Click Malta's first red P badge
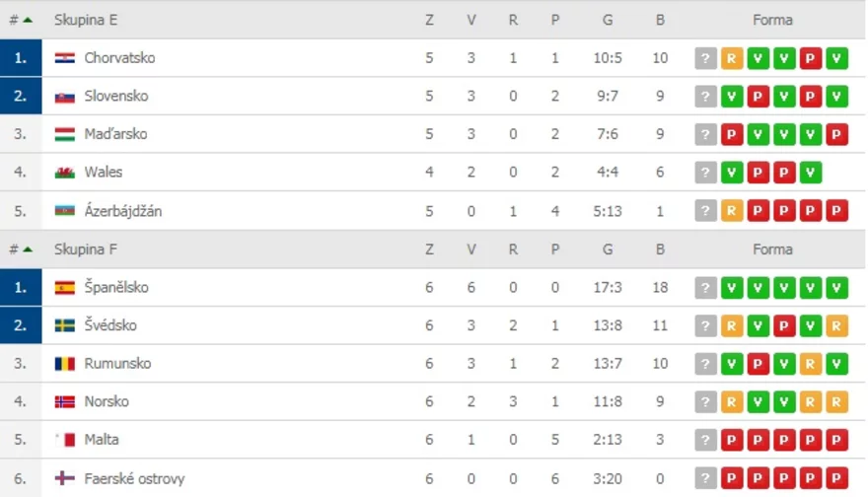Image resolution: width=868 pixels, height=497 pixels. pos(731,440)
